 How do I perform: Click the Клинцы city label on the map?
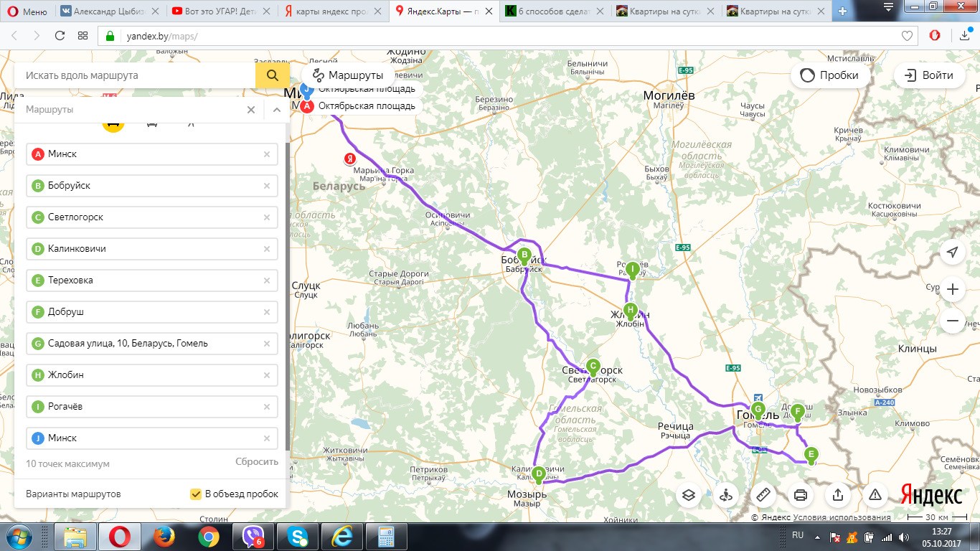(917, 349)
